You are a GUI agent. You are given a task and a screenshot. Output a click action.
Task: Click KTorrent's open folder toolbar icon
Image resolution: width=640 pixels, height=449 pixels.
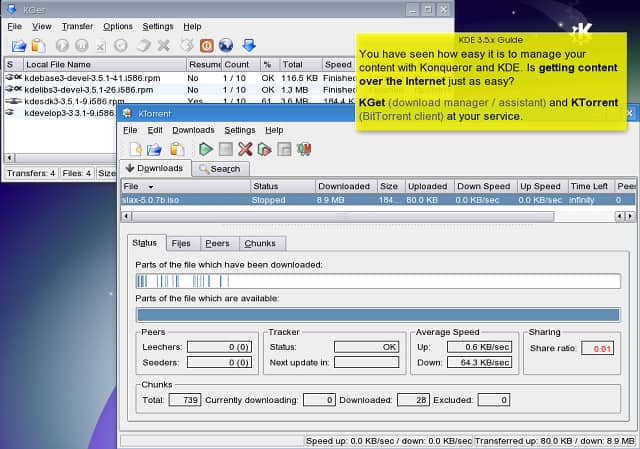click(x=154, y=150)
